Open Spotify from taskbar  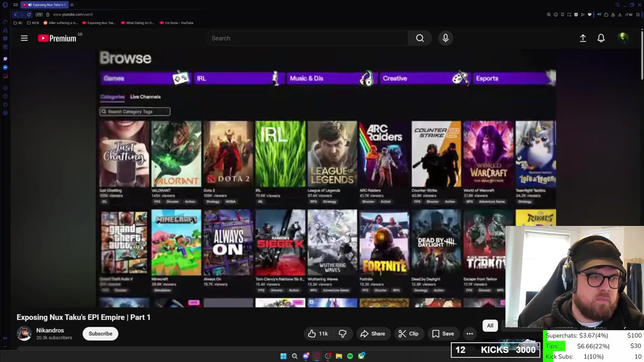coord(350,356)
